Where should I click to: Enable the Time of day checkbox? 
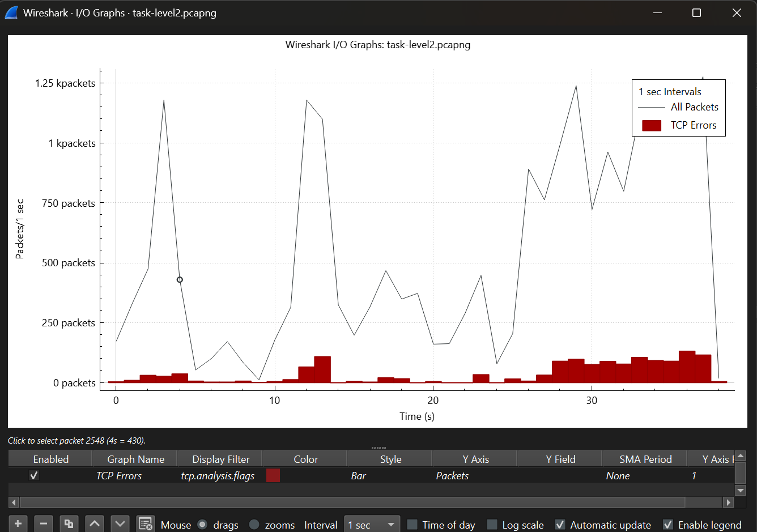pos(412,525)
